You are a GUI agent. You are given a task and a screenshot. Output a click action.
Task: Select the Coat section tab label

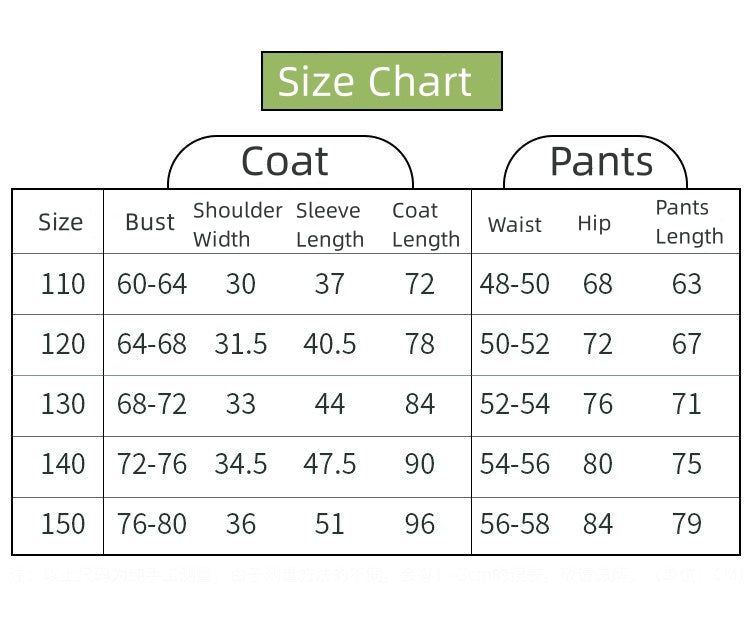coord(285,161)
